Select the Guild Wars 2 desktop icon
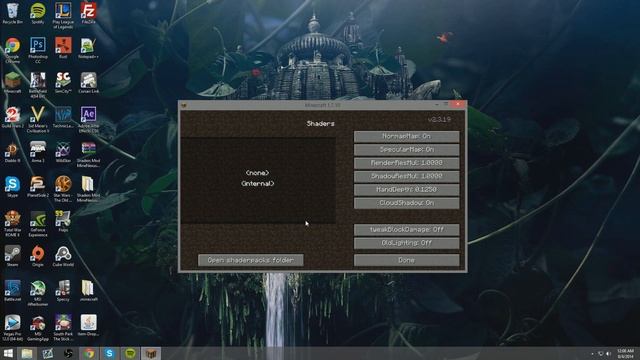Screen dimensions: 640x360 click(x=12, y=118)
